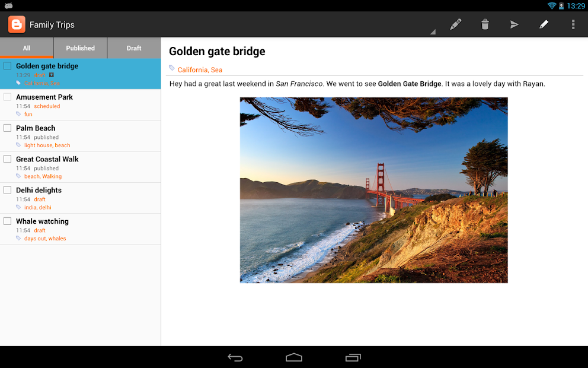Screen dimensions: 588x368
Task: Edit the post using the rightmost pencil icon
Action: pyautogui.click(x=544, y=24)
